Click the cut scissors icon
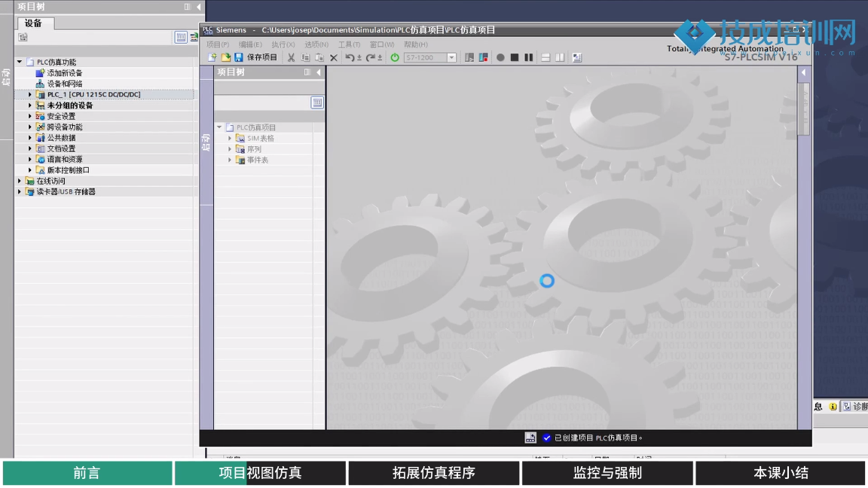The image size is (868, 488). click(291, 58)
